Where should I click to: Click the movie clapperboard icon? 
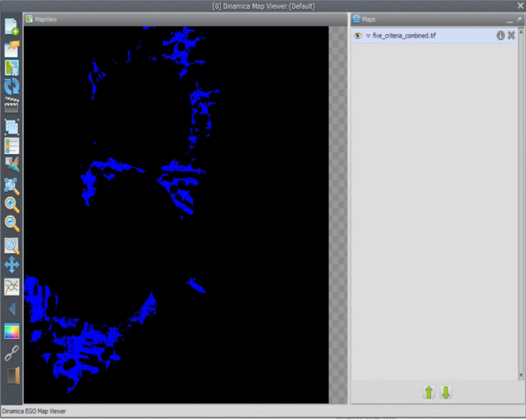[x=12, y=105]
